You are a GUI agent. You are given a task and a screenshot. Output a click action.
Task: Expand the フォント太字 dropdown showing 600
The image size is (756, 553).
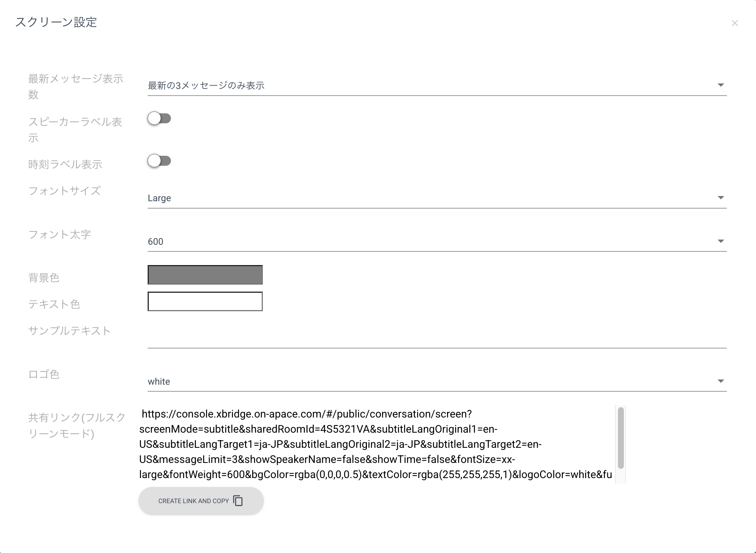click(x=436, y=241)
